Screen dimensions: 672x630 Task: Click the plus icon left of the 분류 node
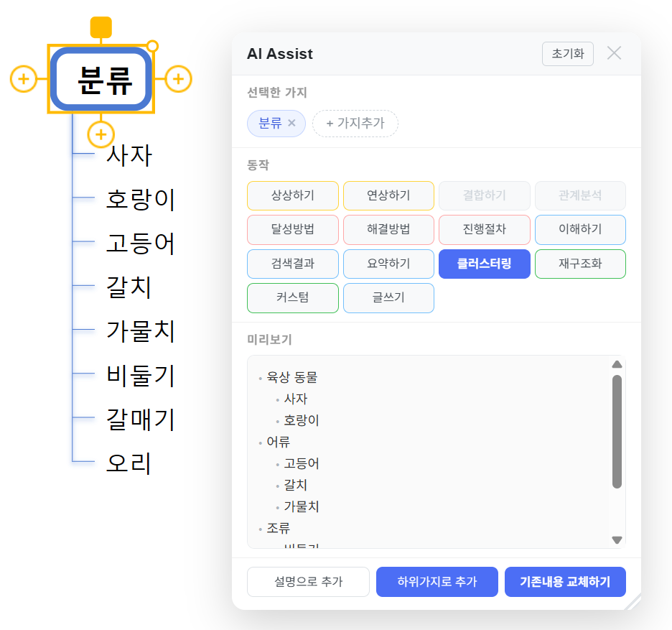(x=24, y=80)
